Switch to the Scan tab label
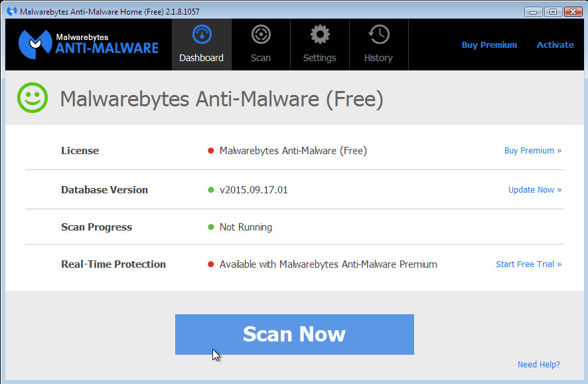The width and height of the screenshot is (588, 384). click(261, 58)
